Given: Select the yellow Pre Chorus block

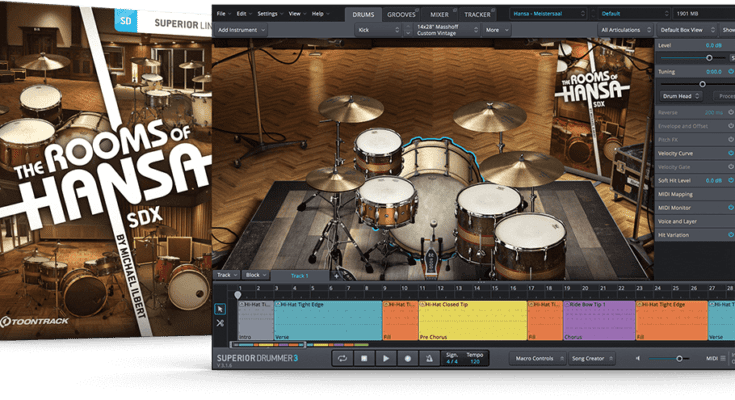Looking at the screenshot, I should click(x=472, y=320).
